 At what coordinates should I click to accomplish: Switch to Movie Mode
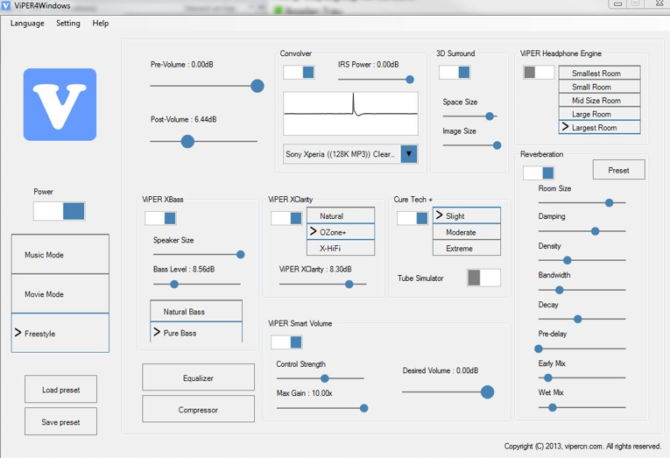tap(60, 294)
